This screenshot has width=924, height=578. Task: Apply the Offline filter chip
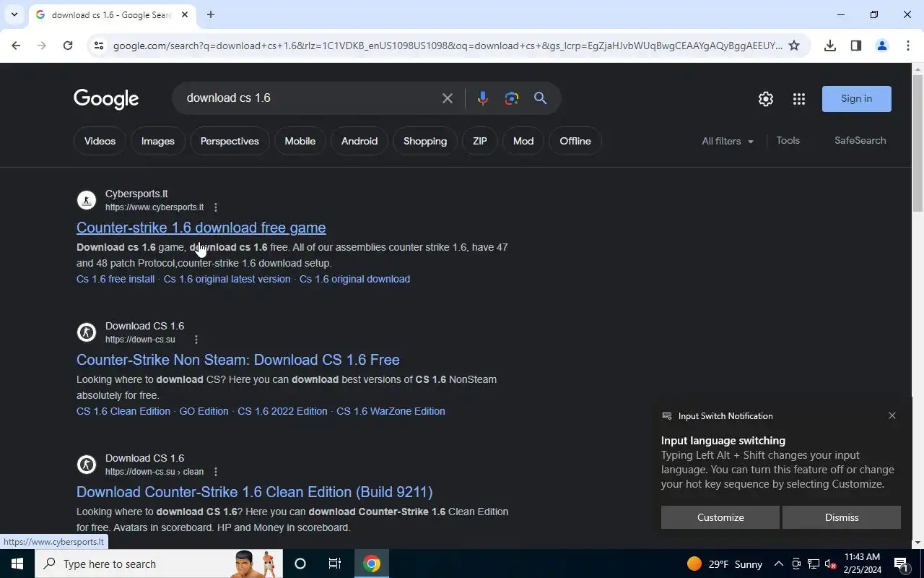coord(575,141)
